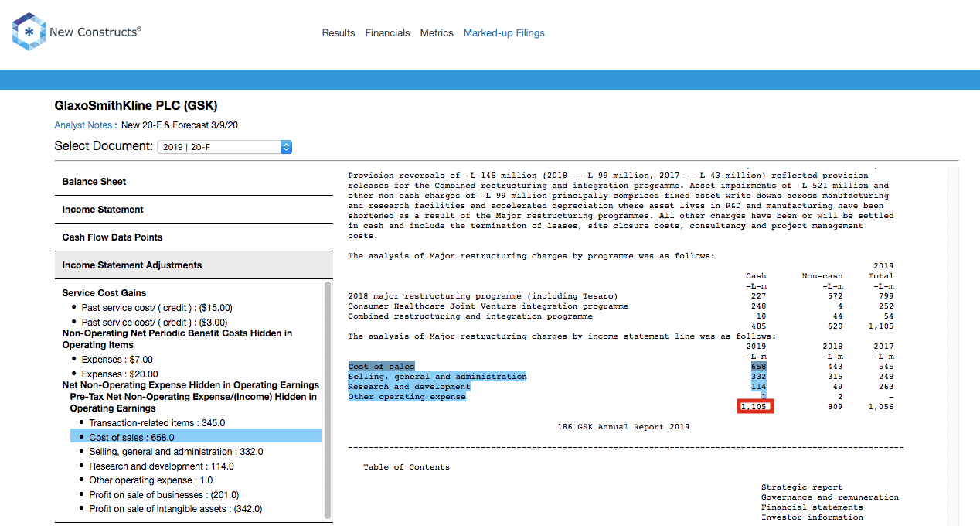Image resolution: width=980 pixels, height=526 pixels.
Task: Click the adjustments list vertical scrollbar
Action: click(x=328, y=401)
